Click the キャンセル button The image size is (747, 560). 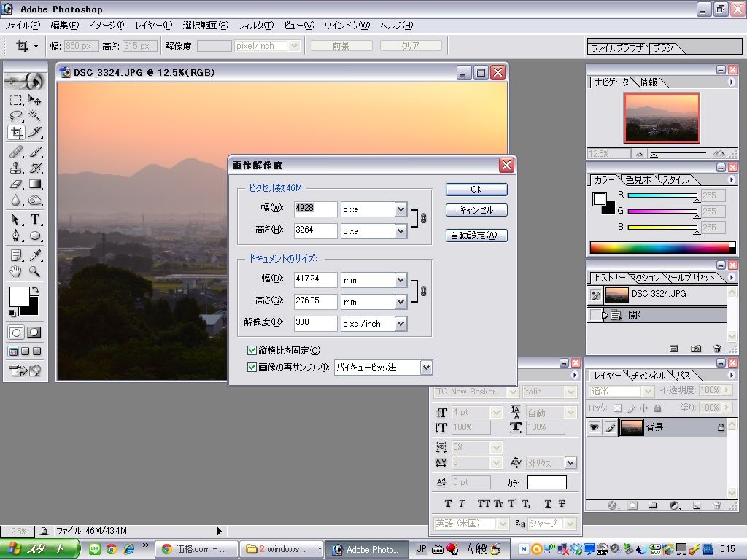[x=476, y=210]
